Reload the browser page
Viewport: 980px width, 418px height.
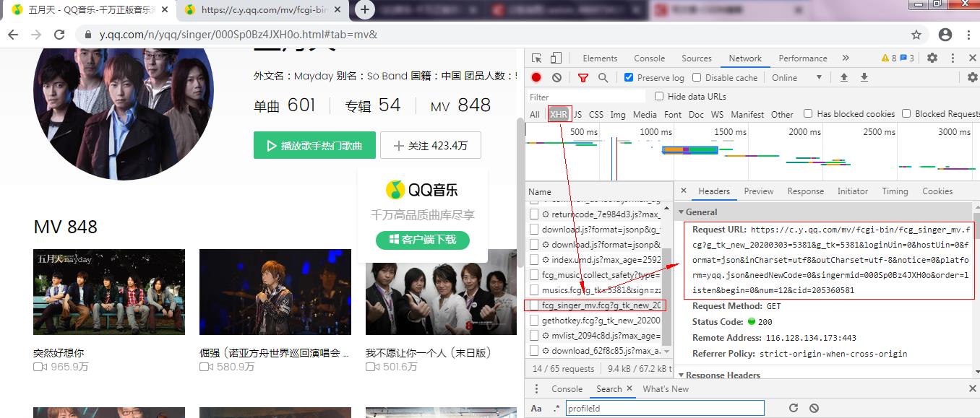pos(60,35)
